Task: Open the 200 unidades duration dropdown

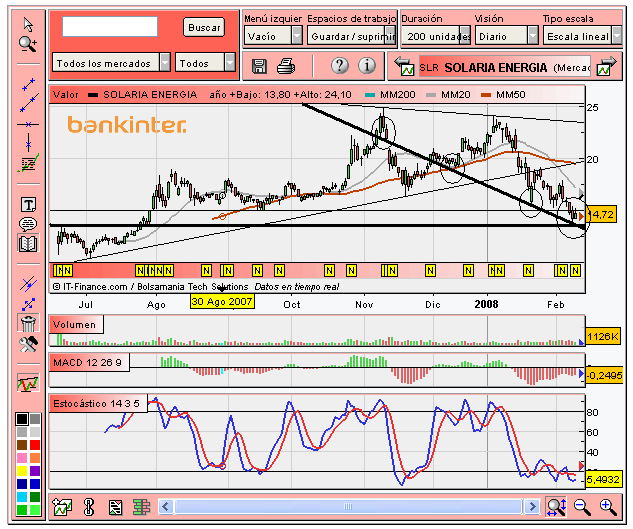Action: (436, 36)
